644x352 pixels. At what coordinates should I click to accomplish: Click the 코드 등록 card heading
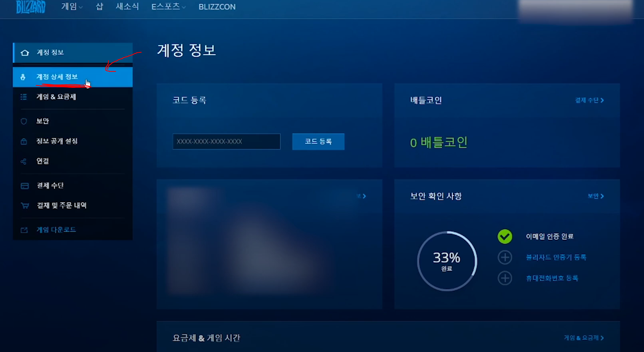pyautogui.click(x=189, y=100)
